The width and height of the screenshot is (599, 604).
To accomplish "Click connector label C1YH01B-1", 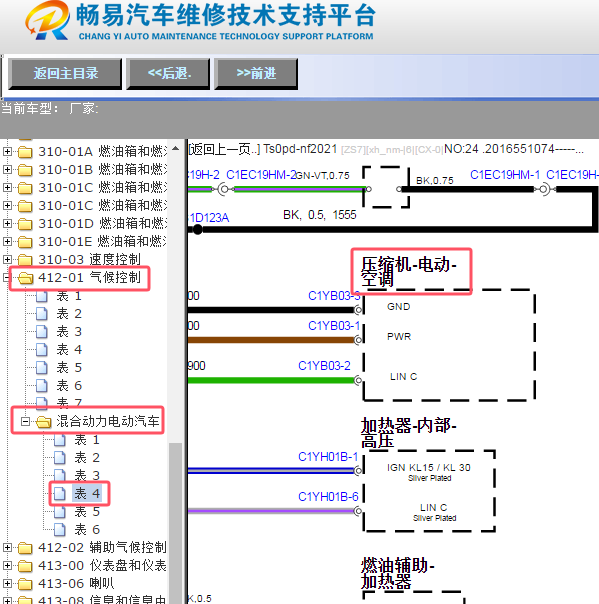I will click(328, 457).
